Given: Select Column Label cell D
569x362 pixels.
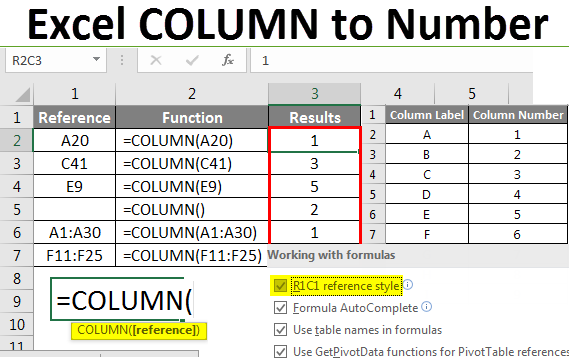Looking at the screenshot, I should [427, 194].
